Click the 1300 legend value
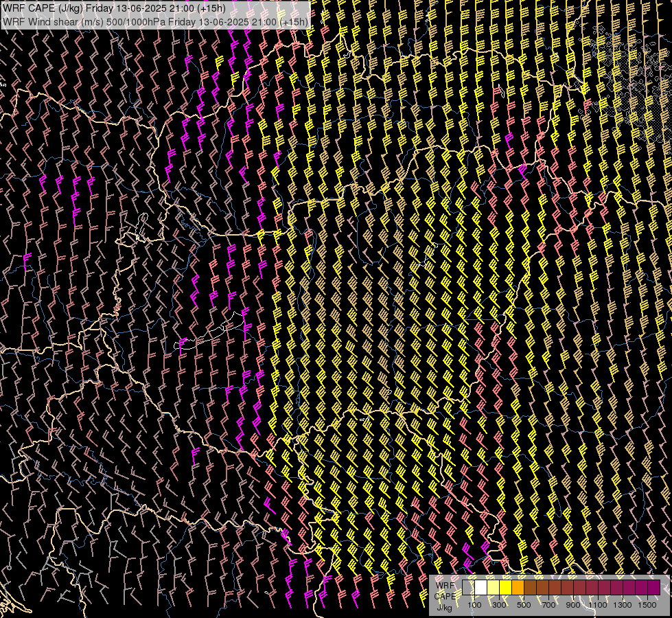This screenshot has height=618, width=672. click(623, 605)
